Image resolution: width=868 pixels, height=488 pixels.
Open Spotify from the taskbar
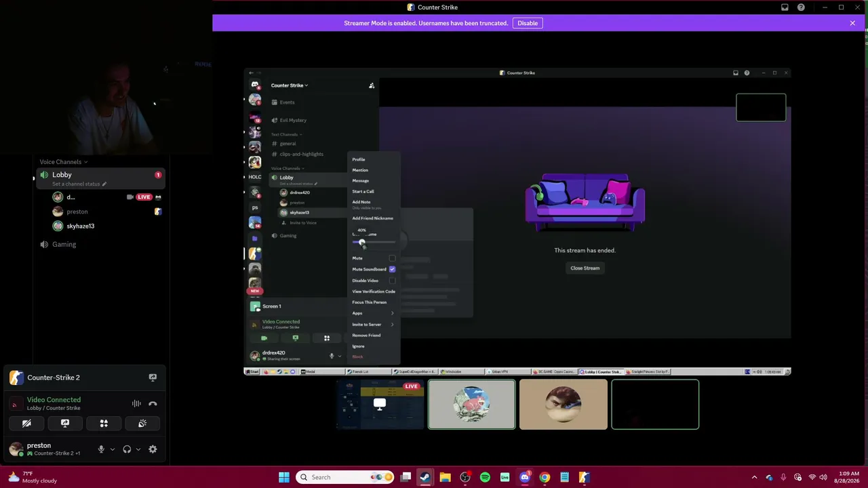[485, 477]
